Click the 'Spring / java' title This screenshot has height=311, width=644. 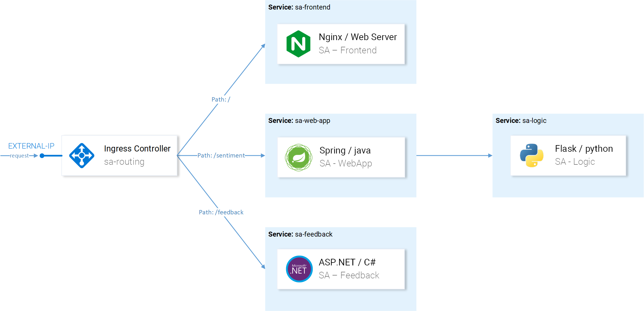click(x=345, y=150)
